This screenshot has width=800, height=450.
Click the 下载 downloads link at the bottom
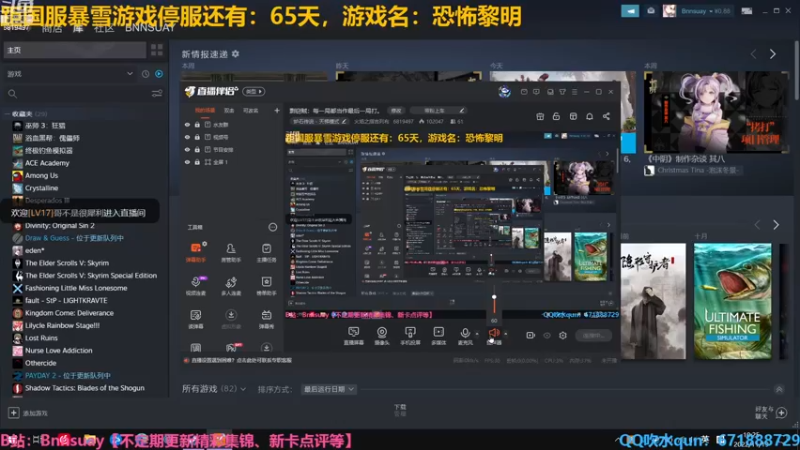tap(400, 409)
